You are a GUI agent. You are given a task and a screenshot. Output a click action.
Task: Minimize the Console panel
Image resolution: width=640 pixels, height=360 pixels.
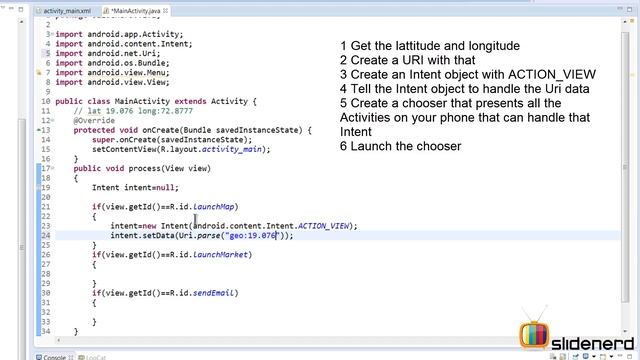pos(620,356)
